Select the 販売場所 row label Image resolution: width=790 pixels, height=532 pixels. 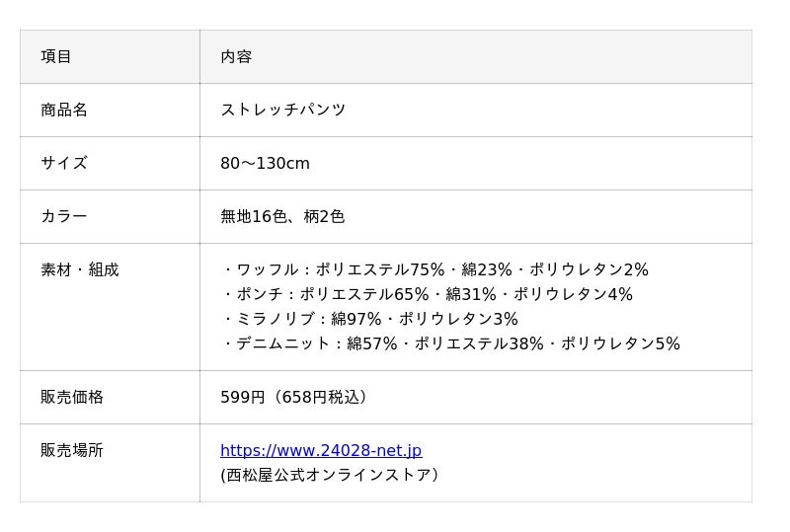72,451
